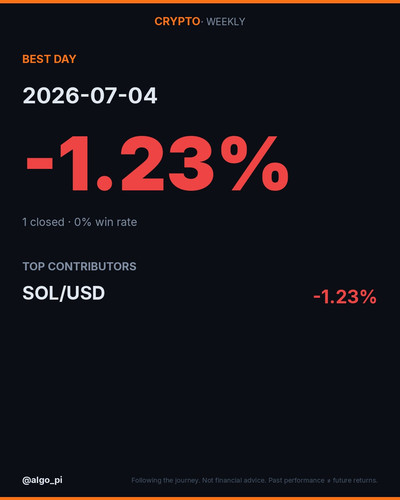This screenshot has height=500, width=400.
Task: Click the large red -1.23% figure
Action: tap(157, 163)
